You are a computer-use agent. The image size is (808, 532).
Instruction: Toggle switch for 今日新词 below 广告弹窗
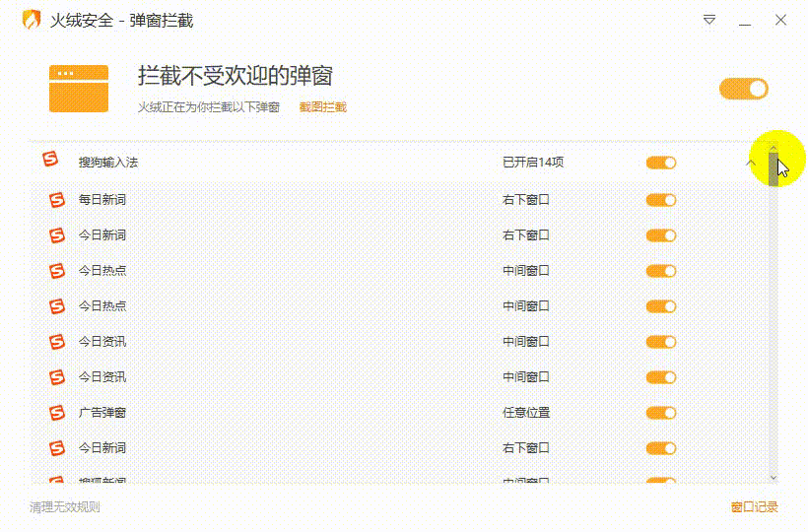[x=661, y=448]
